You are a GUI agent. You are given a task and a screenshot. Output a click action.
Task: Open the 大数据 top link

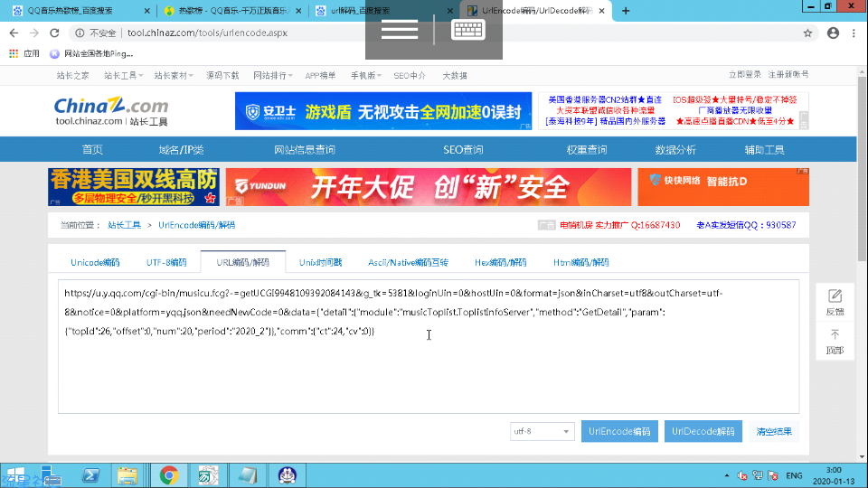click(455, 76)
